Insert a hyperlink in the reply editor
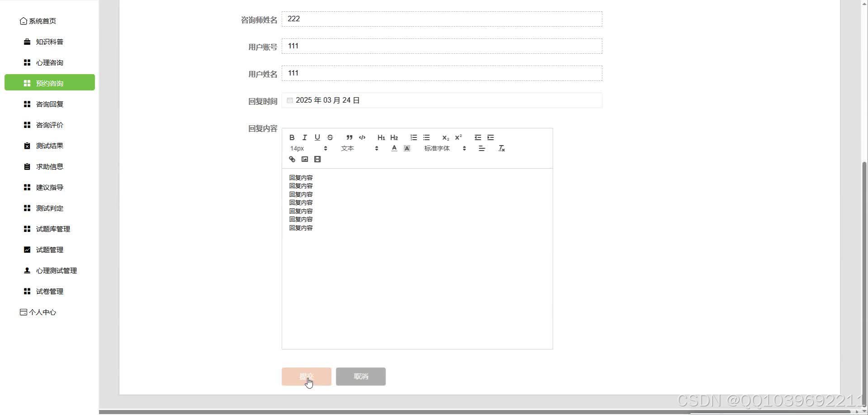This screenshot has width=868, height=415. 292,159
